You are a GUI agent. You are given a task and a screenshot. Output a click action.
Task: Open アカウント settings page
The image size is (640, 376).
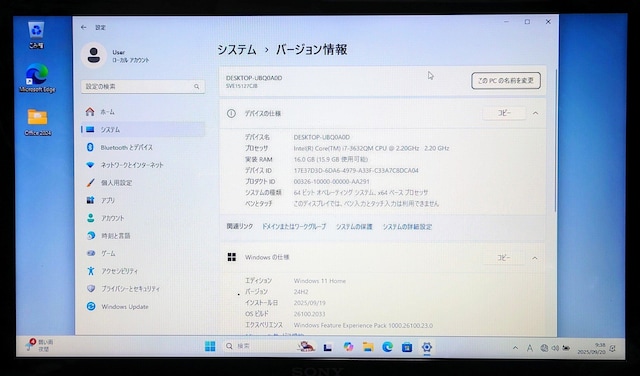tap(143, 218)
